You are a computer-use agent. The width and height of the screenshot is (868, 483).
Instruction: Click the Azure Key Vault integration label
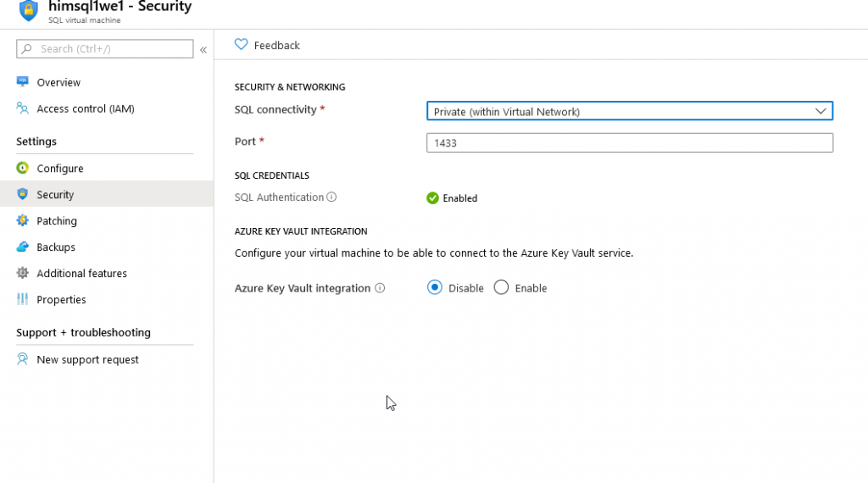tap(303, 288)
